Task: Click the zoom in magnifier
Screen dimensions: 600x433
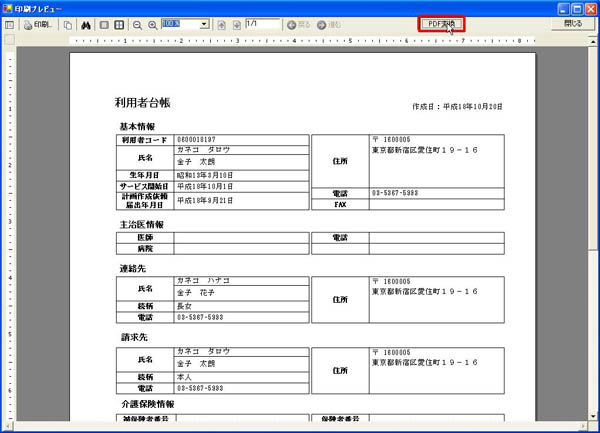Action: (152, 25)
